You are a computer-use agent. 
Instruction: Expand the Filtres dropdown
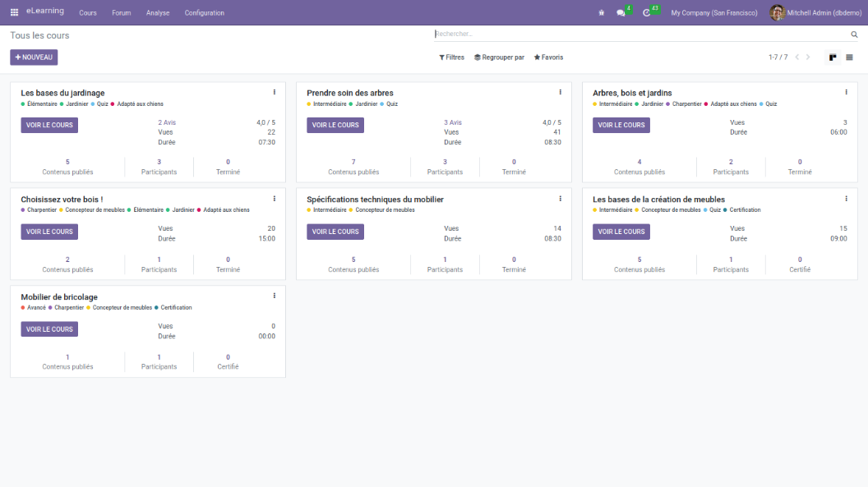[x=451, y=57]
